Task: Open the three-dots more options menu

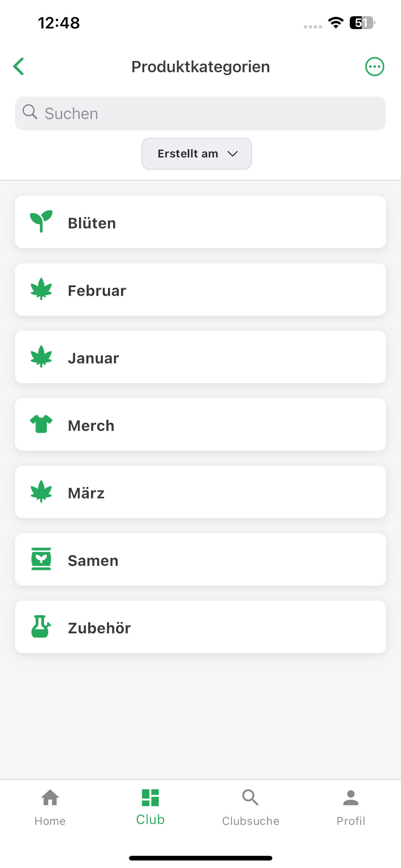Action: click(x=374, y=66)
